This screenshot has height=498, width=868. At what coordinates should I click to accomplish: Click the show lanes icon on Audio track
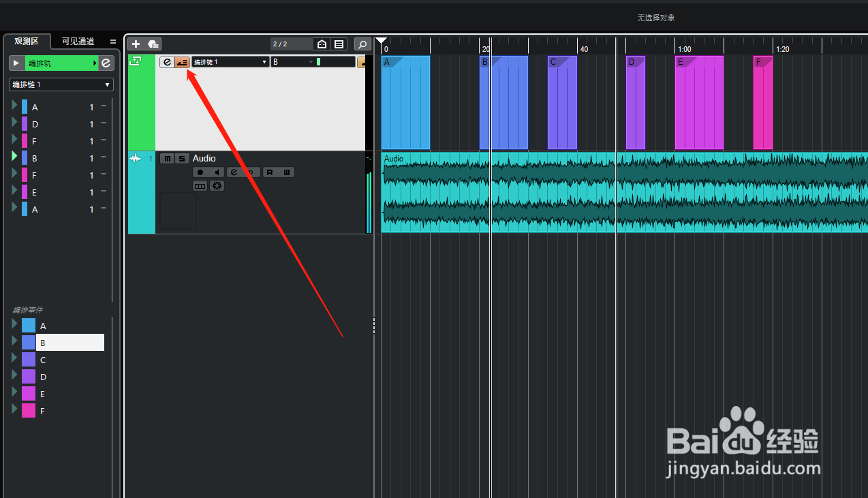[x=200, y=185]
